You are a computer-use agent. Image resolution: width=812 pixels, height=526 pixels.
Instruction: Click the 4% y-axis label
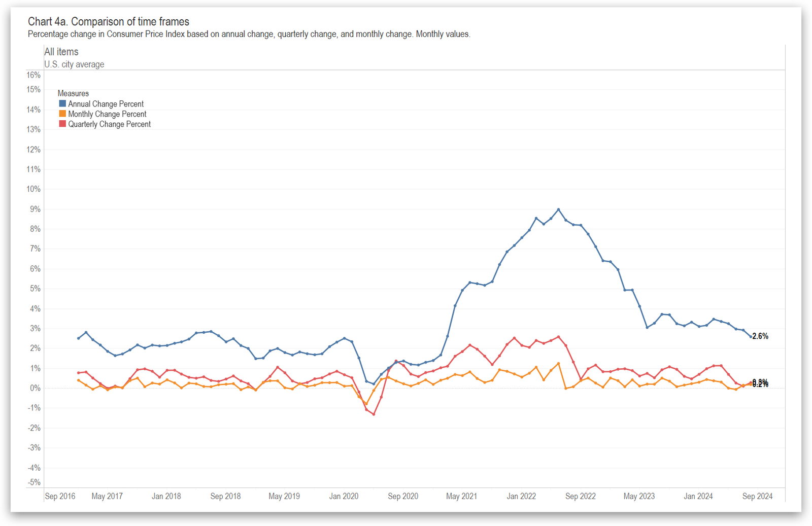[x=36, y=308]
